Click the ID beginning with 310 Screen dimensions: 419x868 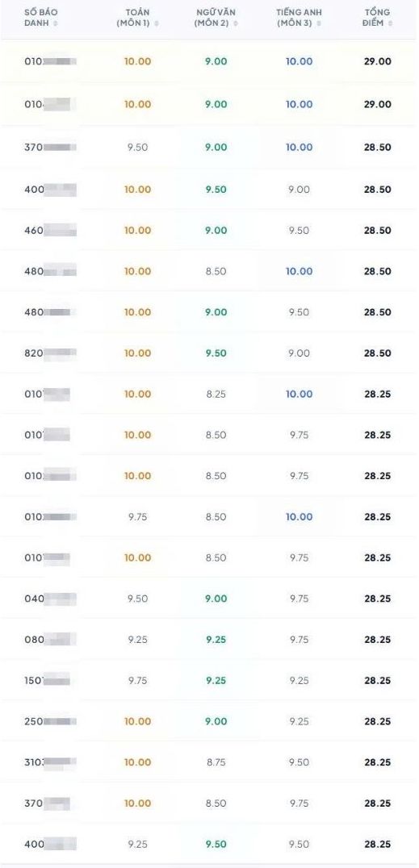click(x=50, y=762)
